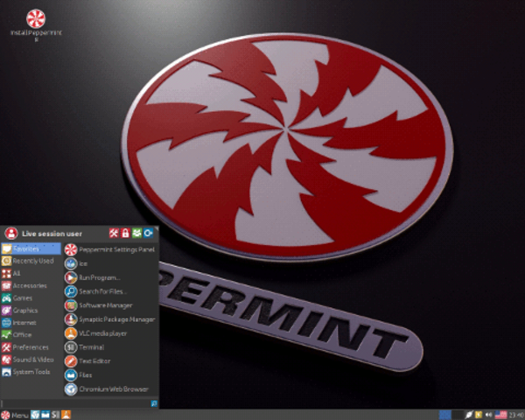Launch Text Editor
Screen dimensions: 525x420
[110, 361]
